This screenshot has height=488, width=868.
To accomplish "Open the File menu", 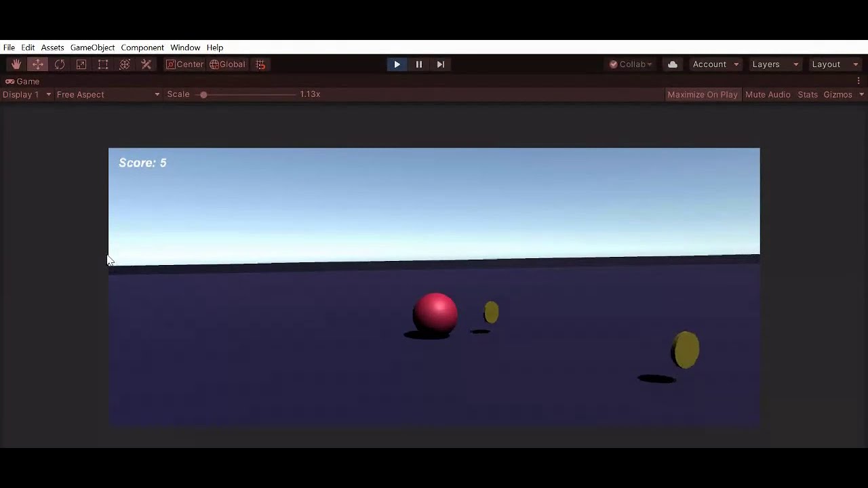I will coord(9,47).
